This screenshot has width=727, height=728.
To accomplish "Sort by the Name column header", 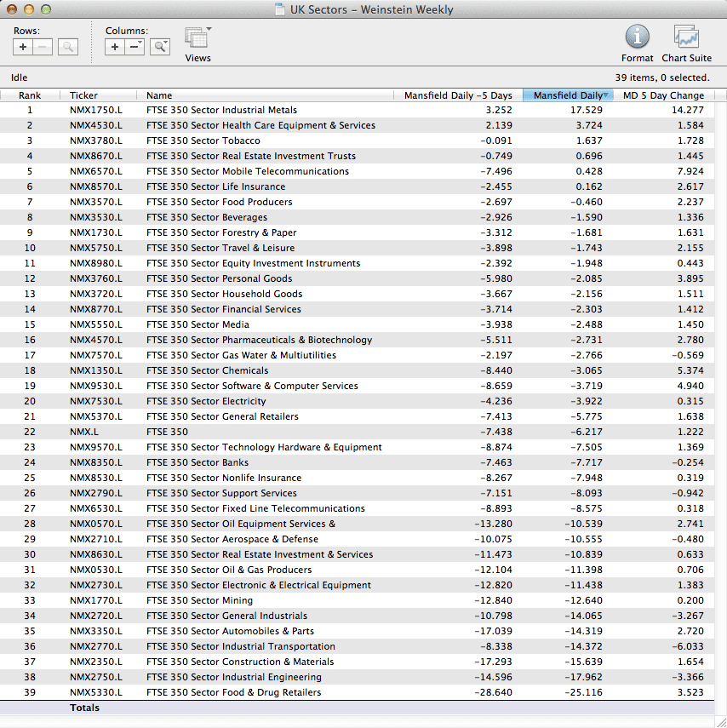I will click(x=159, y=95).
